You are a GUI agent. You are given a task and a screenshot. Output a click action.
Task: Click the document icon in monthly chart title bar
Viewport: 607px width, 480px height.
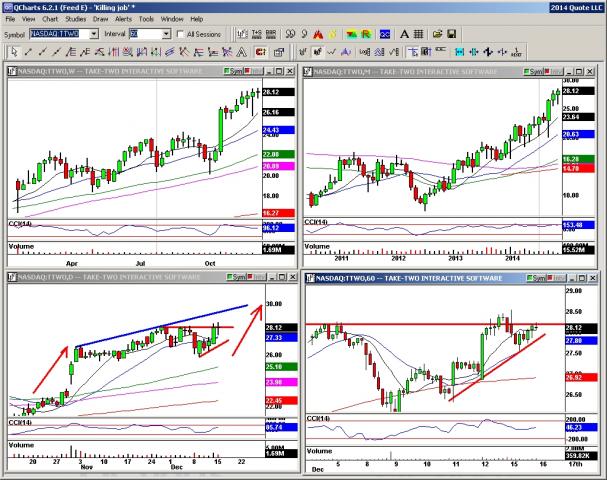(308, 71)
